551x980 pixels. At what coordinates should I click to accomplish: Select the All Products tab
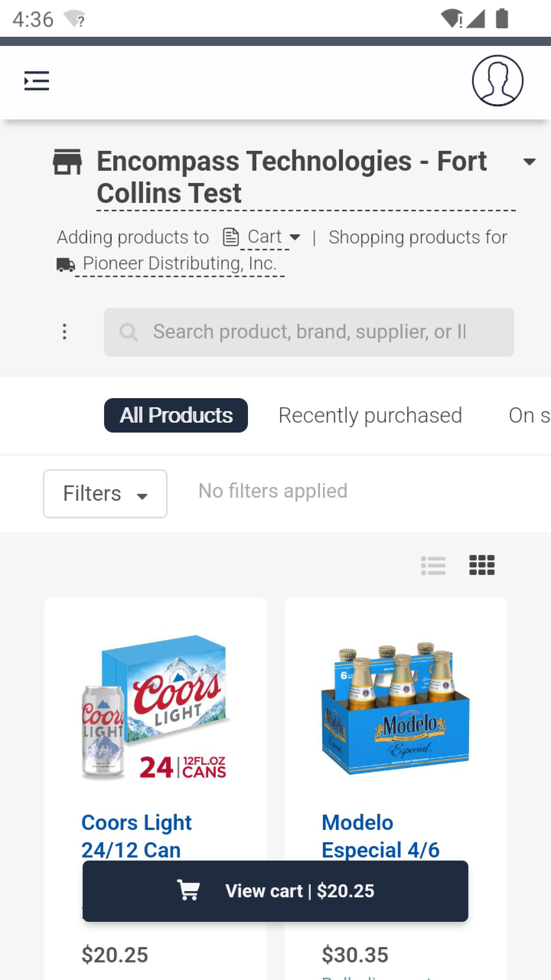click(x=176, y=415)
